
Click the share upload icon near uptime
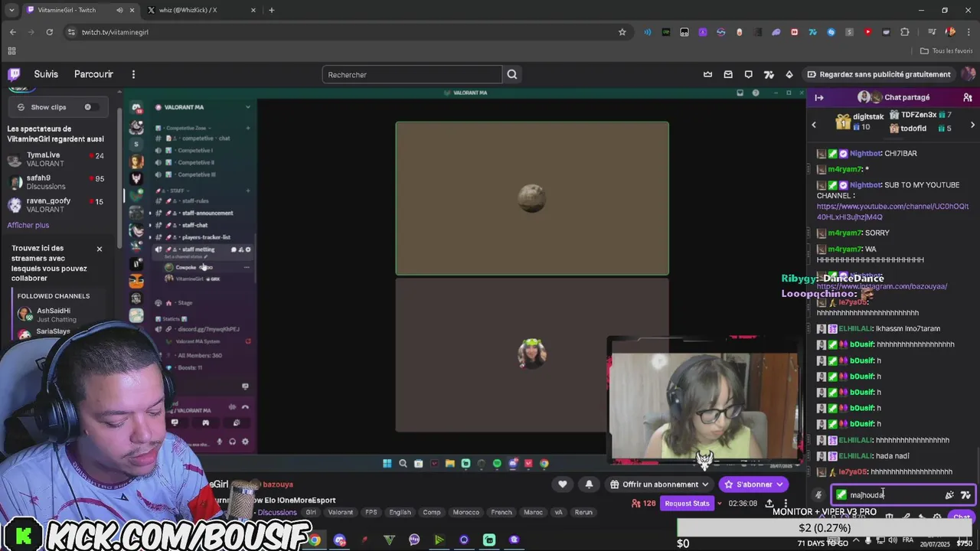769,504
